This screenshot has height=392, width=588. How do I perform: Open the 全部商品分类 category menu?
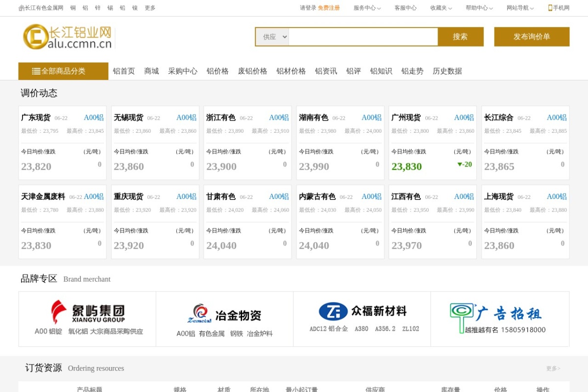point(63,71)
